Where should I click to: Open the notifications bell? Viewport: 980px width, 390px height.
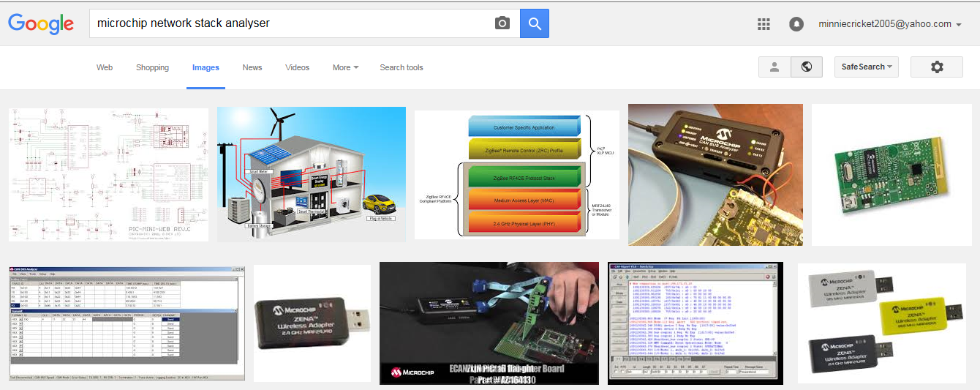pyautogui.click(x=796, y=24)
